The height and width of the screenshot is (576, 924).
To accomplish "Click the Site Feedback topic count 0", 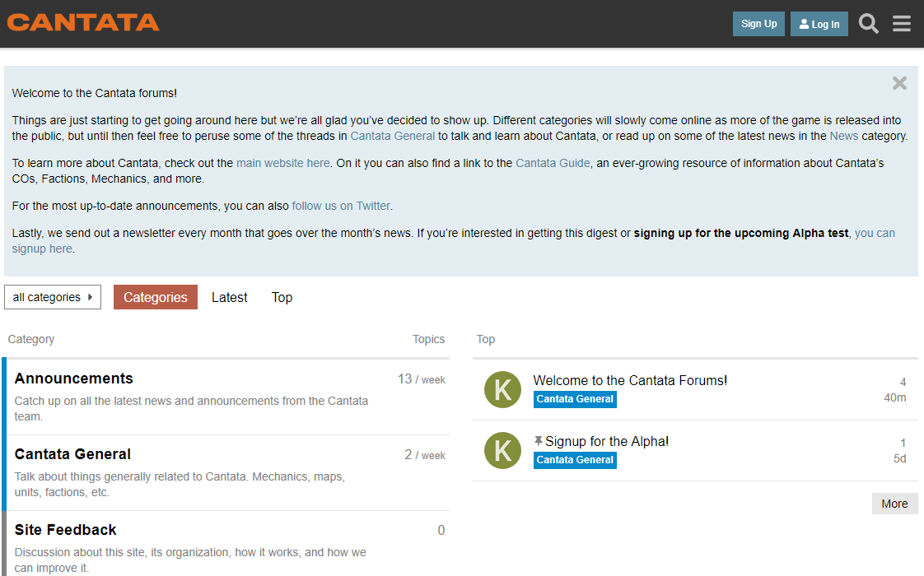I will (x=441, y=530).
